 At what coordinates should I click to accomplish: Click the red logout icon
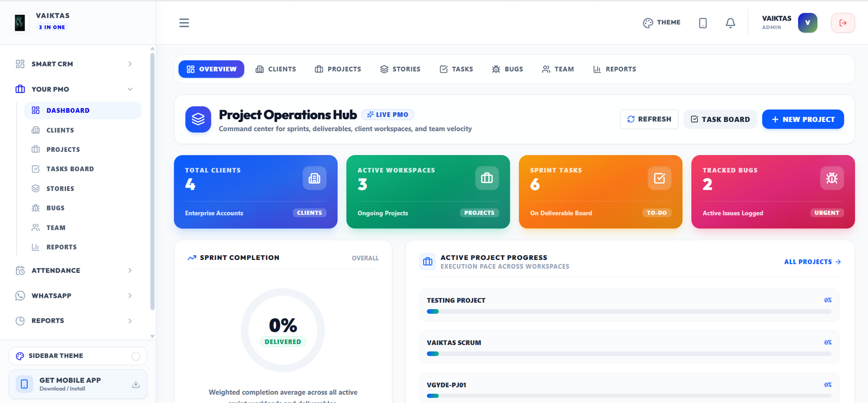click(x=843, y=23)
